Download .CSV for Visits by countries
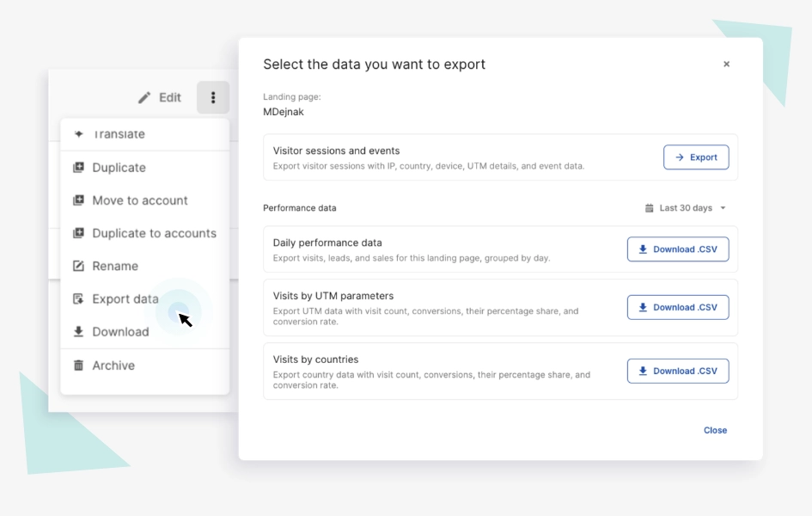 tap(678, 371)
